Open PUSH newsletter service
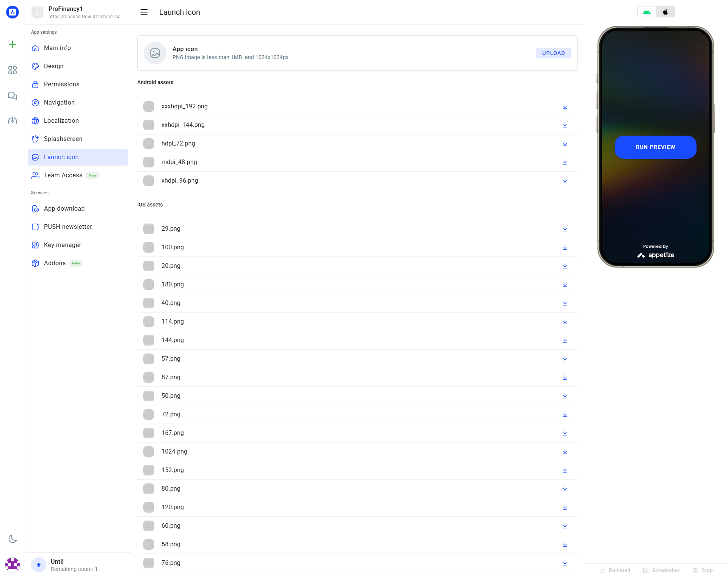 click(x=78, y=227)
